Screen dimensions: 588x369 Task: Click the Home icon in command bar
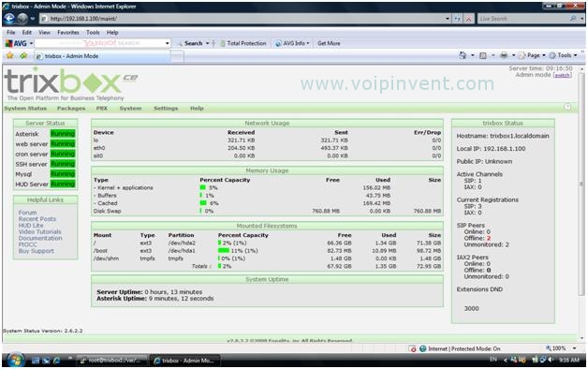tap(463, 55)
